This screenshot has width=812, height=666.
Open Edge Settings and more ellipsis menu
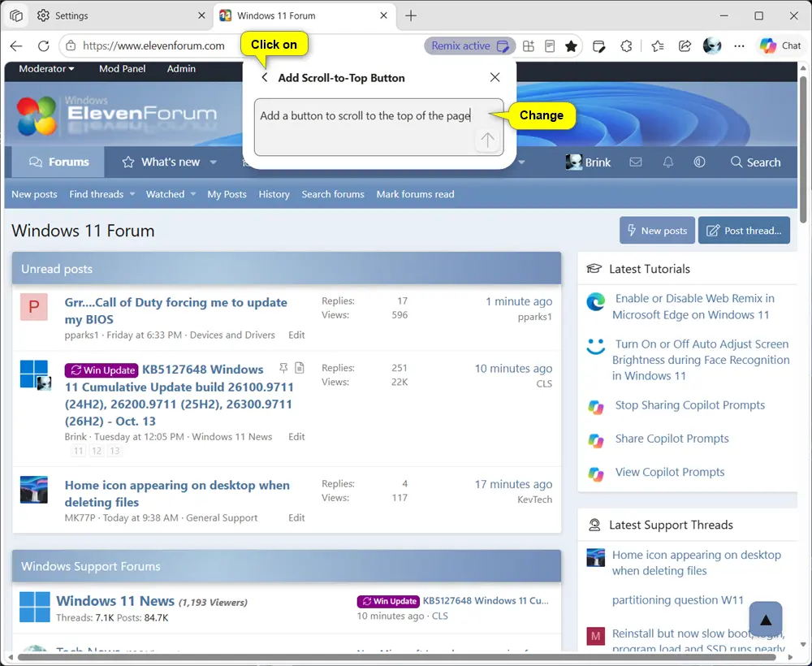pos(739,46)
